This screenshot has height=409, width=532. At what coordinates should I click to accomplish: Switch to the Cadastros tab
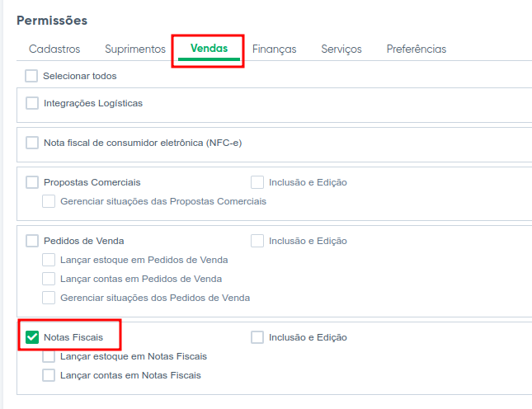tap(54, 49)
